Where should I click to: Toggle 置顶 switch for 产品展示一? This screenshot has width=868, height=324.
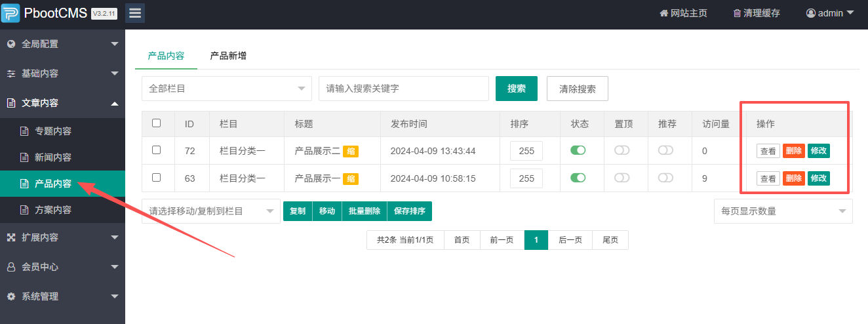pos(621,178)
